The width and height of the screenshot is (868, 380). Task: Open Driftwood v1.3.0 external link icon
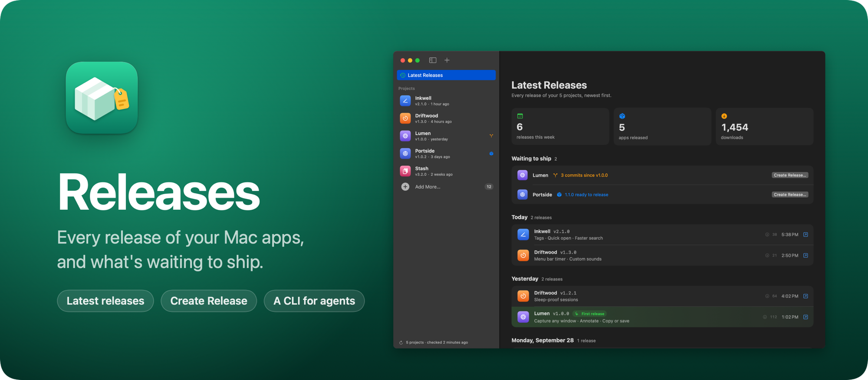pyautogui.click(x=806, y=255)
